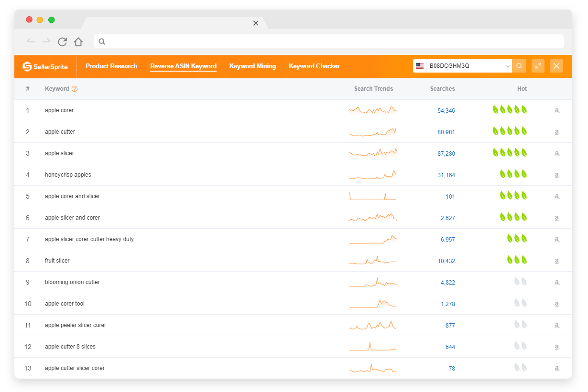The width and height of the screenshot is (588, 392).
Task: Click the search magnifier button beside the ASIN field
Action: [x=520, y=66]
